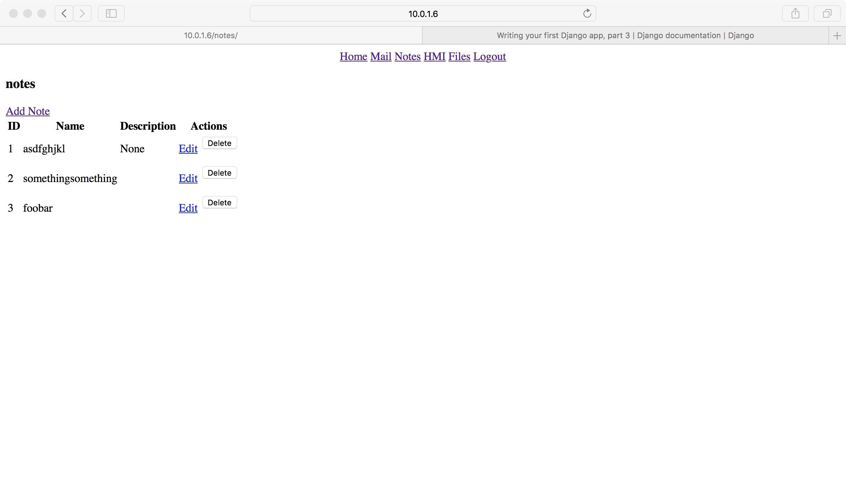The height and width of the screenshot is (504, 846).
Task: Click the notes heading
Action: (x=20, y=84)
